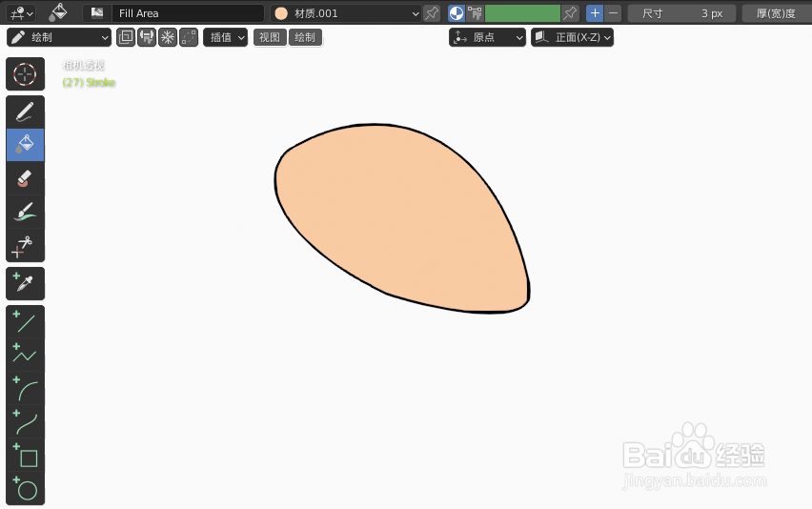Select the Eyedropper tool
The image size is (812, 509).
click(x=25, y=284)
